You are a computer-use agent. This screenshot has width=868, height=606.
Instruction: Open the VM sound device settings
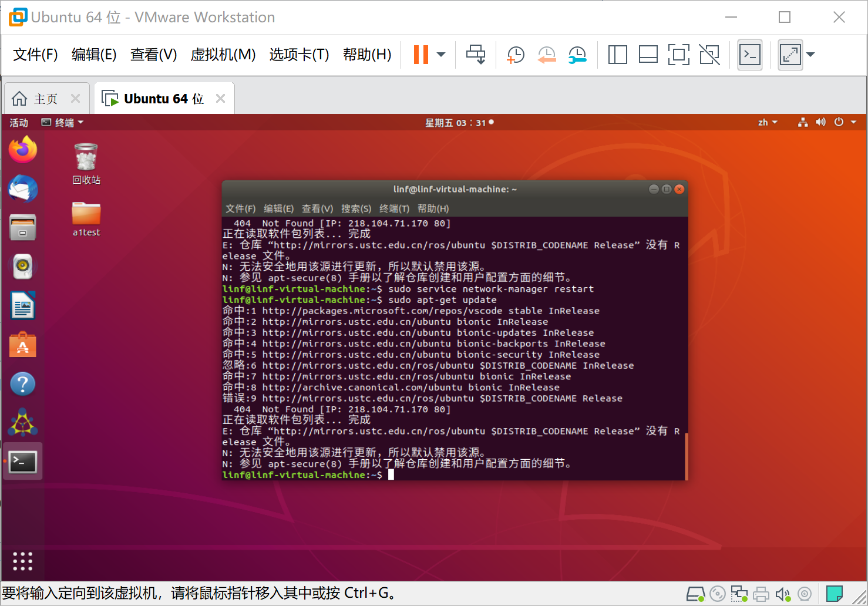[783, 594]
